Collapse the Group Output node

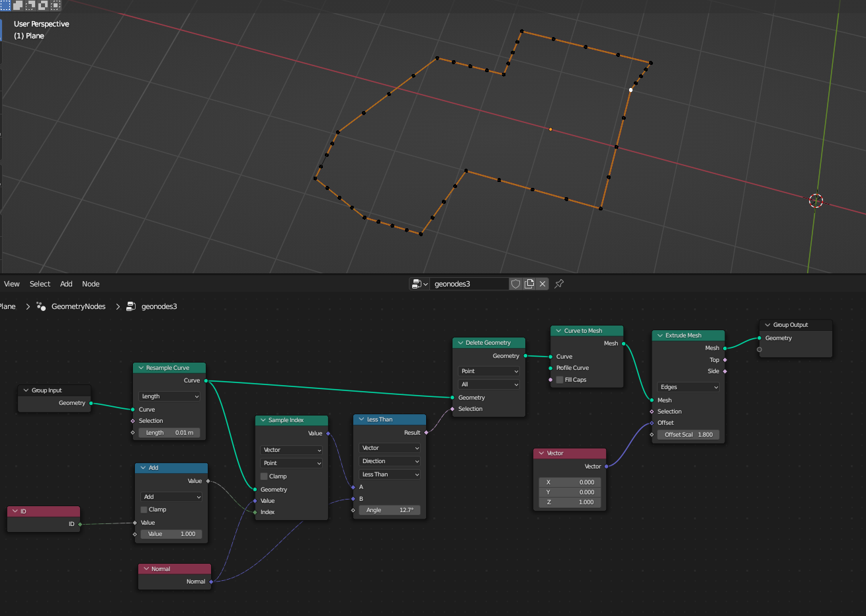[767, 325]
